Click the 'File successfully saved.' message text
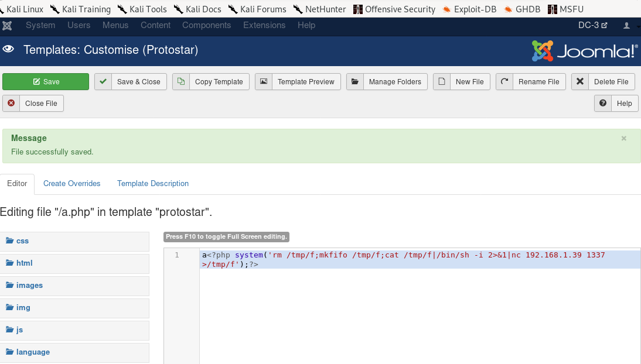 (52, 152)
